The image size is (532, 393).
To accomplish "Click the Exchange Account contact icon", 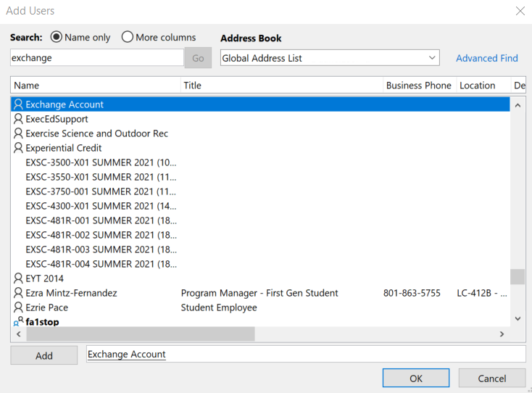I will pyautogui.click(x=19, y=104).
